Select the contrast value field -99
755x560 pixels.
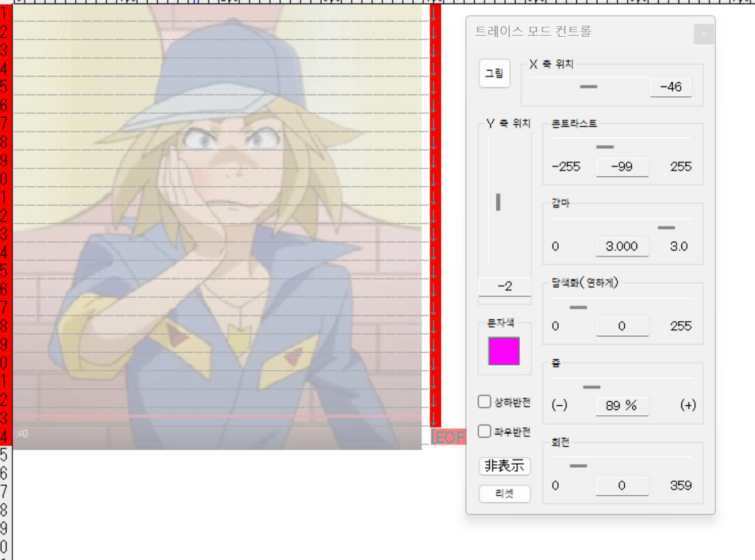622,167
